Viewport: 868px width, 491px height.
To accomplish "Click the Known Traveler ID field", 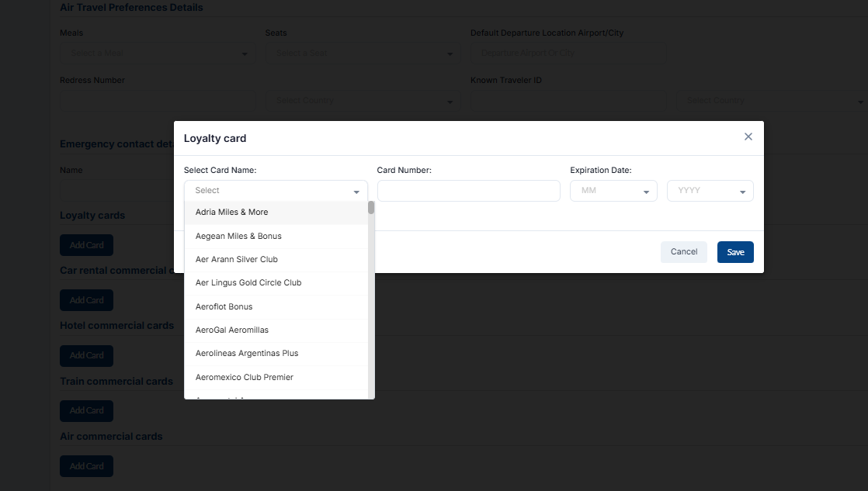I will (x=568, y=101).
